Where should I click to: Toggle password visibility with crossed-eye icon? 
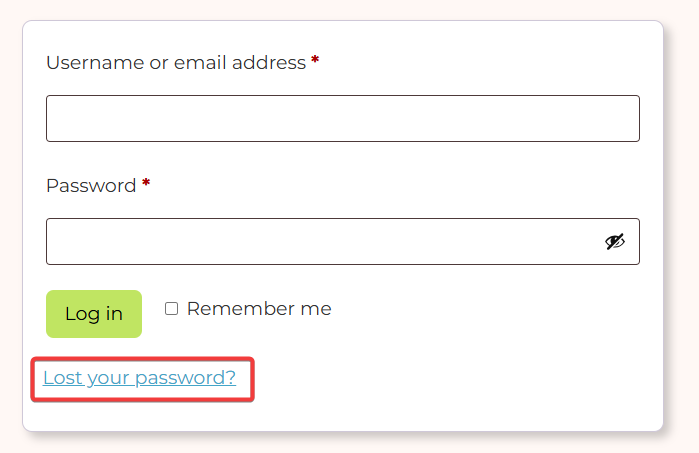pos(614,241)
